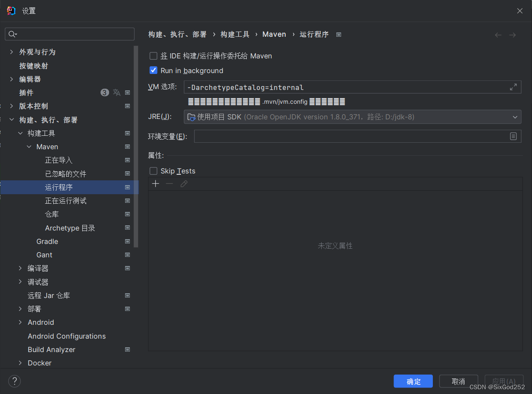
Task: Navigate forward with the right arrow
Action: (x=513, y=35)
